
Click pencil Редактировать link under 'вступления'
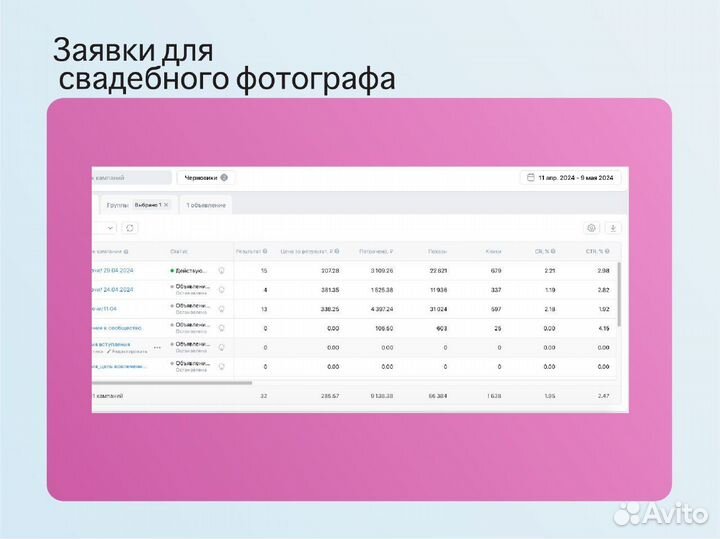pos(127,351)
